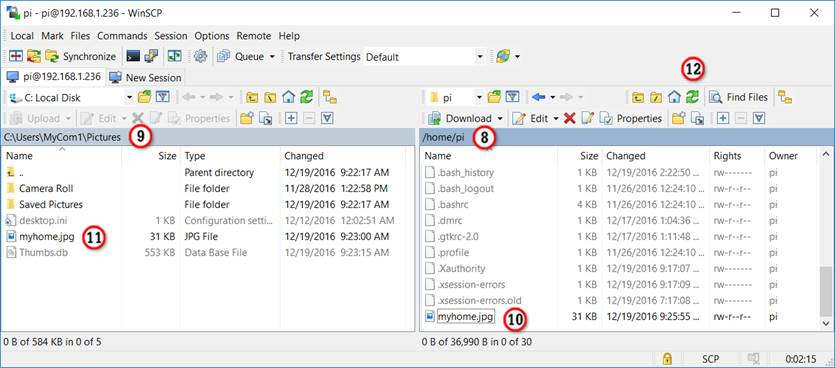
Task: Open the Local menu
Action: (22, 36)
